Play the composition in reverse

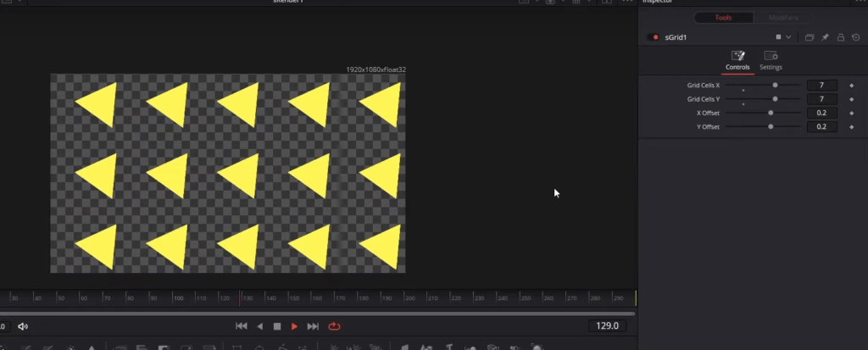(259, 326)
